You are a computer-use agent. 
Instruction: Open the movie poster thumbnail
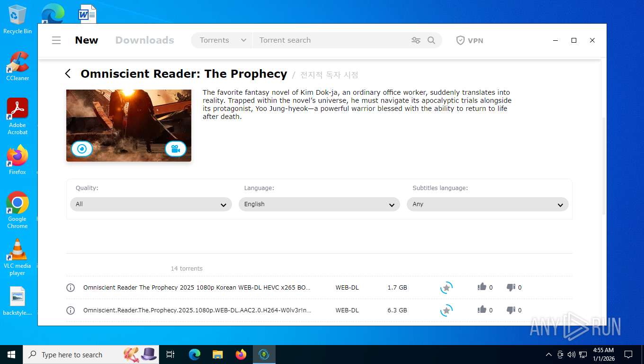(x=129, y=125)
